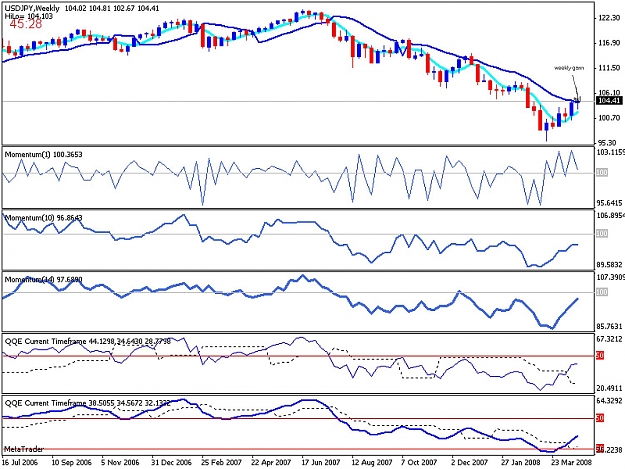Click the QQE label reading 44.1298

click(88, 341)
